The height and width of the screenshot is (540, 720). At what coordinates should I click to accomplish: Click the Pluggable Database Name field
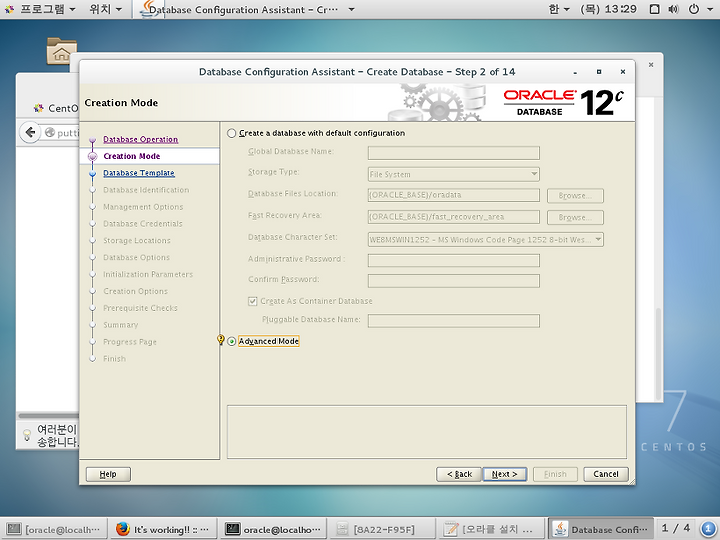point(454,321)
